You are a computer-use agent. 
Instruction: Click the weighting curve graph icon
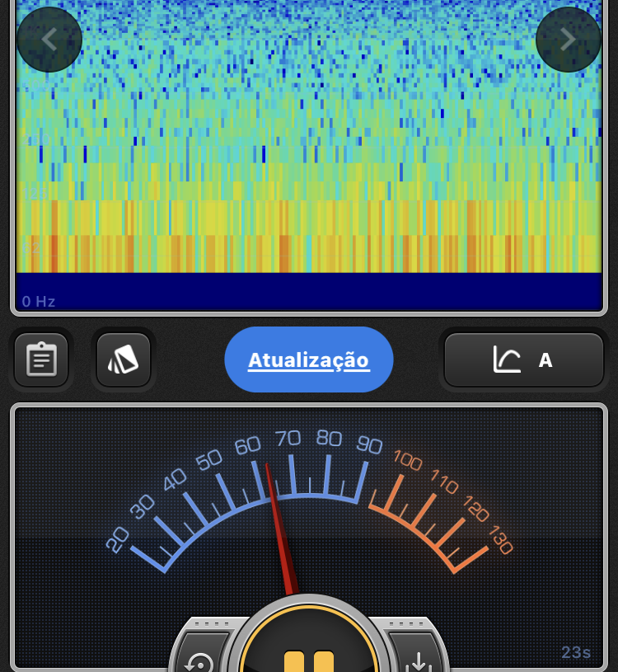tap(507, 359)
